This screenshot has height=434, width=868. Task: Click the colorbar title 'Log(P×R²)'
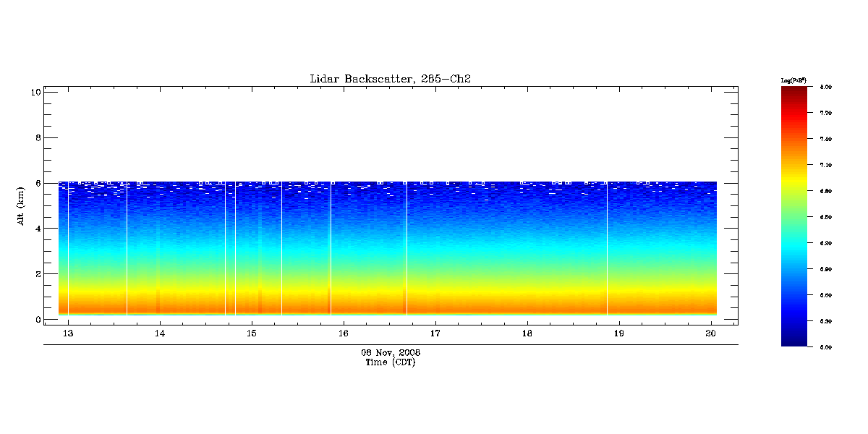793,80
